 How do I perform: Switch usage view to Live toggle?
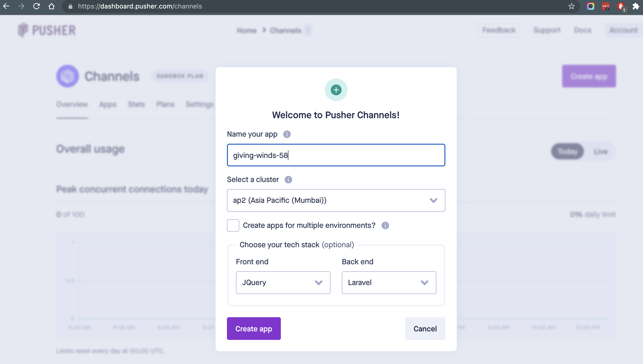[600, 152]
